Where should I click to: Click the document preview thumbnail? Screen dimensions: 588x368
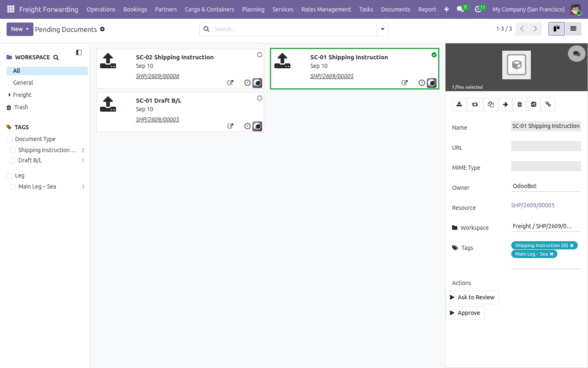click(x=517, y=65)
